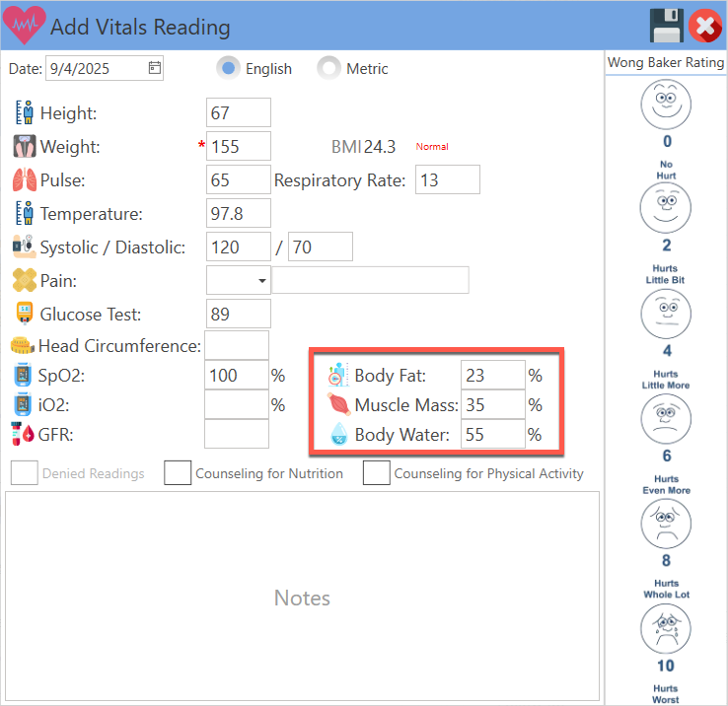Click the Pulse field with 65
Screen dimensions: 728x706
click(x=239, y=179)
